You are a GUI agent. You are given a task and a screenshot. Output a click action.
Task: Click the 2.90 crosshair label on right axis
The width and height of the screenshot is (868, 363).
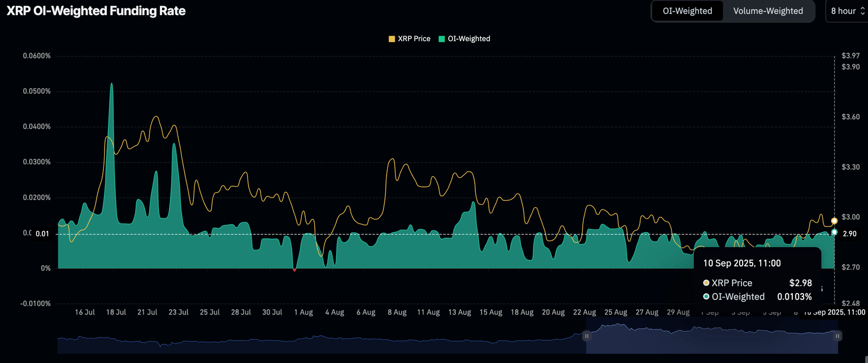click(x=849, y=234)
